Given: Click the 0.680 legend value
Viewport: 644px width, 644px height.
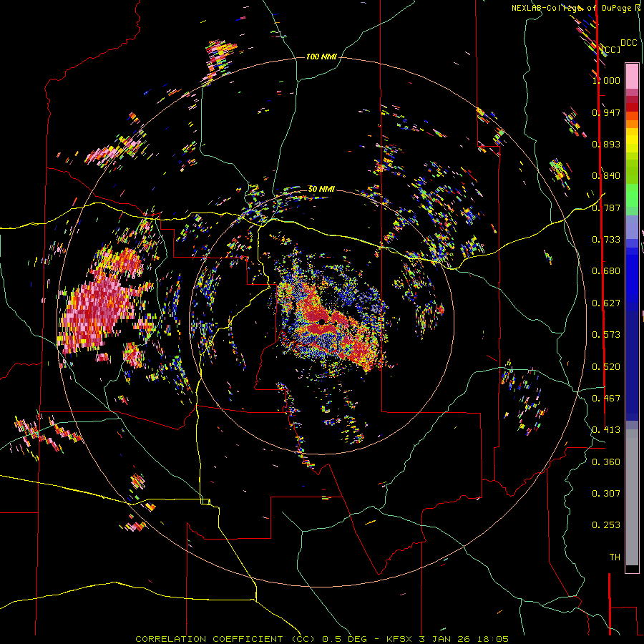Looking at the screenshot, I should pyautogui.click(x=606, y=271).
